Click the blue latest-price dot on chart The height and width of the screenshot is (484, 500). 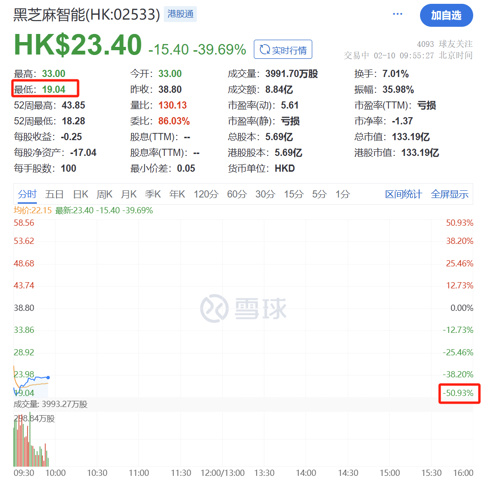pyautogui.click(x=48, y=377)
